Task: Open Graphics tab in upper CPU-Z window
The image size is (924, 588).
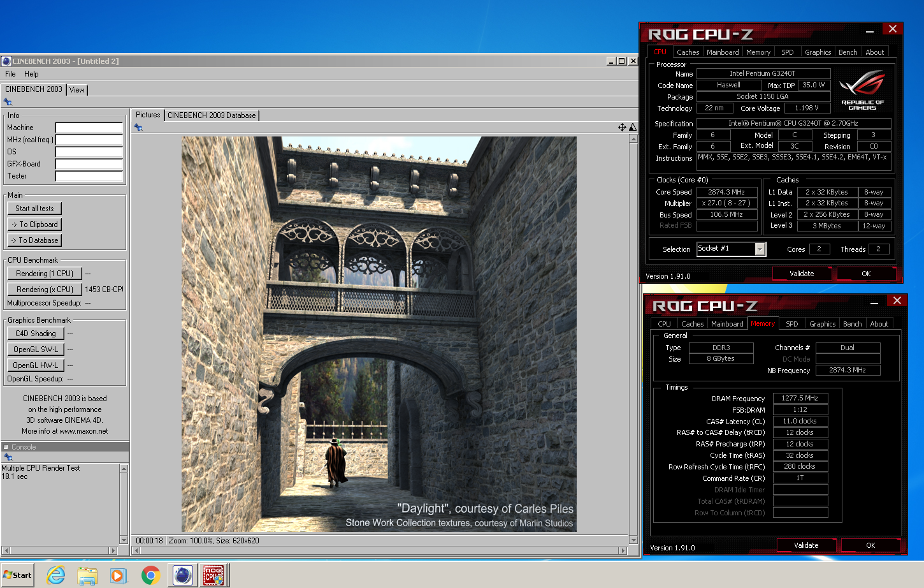Action: (818, 52)
